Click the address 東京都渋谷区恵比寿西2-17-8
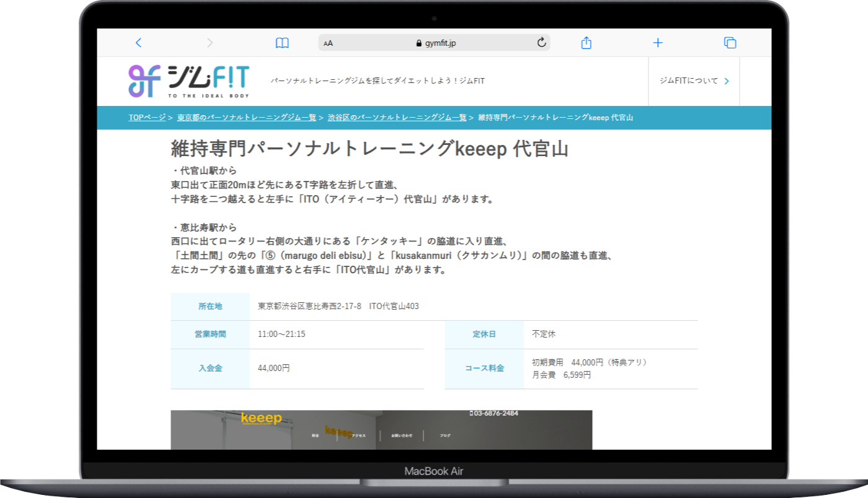Image resolution: width=868 pixels, height=498 pixels. (x=309, y=306)
